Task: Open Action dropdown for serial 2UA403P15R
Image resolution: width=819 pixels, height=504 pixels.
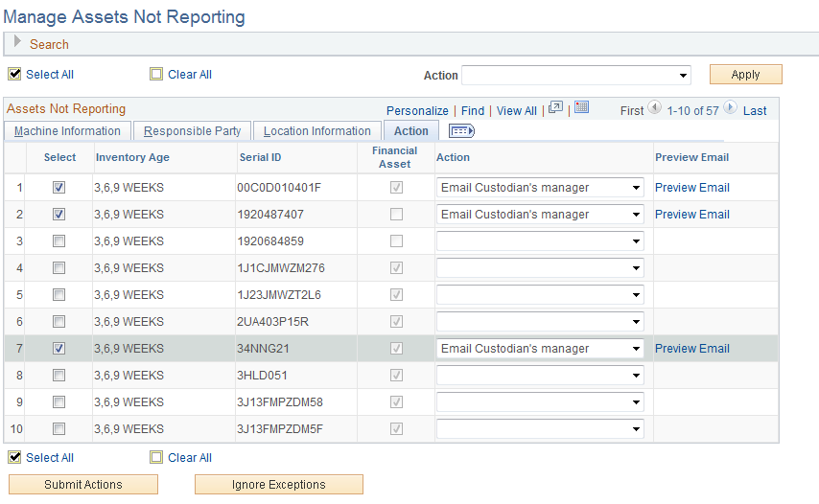Action: point(540,322)
